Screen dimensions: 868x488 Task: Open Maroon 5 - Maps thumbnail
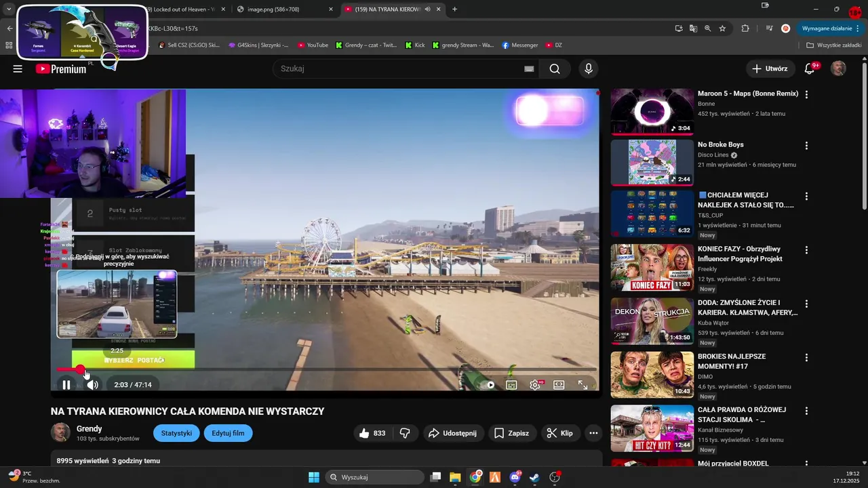[652, 111]
